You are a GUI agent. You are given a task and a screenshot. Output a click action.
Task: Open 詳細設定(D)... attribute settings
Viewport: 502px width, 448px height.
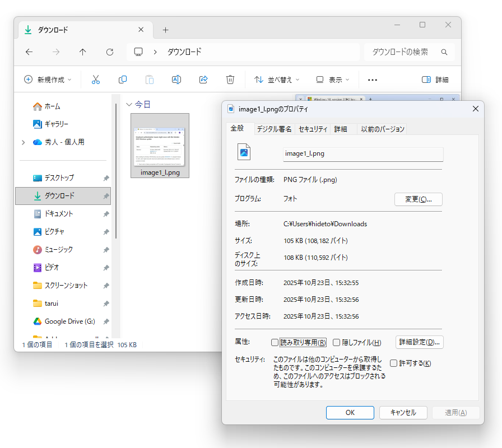[419, 342]
